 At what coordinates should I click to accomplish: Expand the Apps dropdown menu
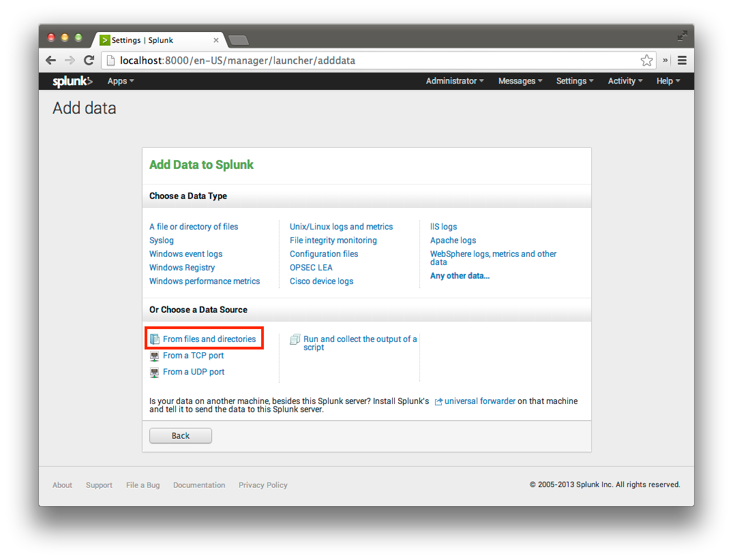[121, 81]
